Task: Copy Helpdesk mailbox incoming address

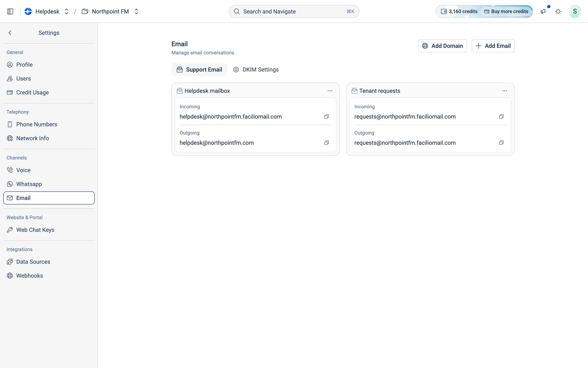Action: (x=326, y=117)
